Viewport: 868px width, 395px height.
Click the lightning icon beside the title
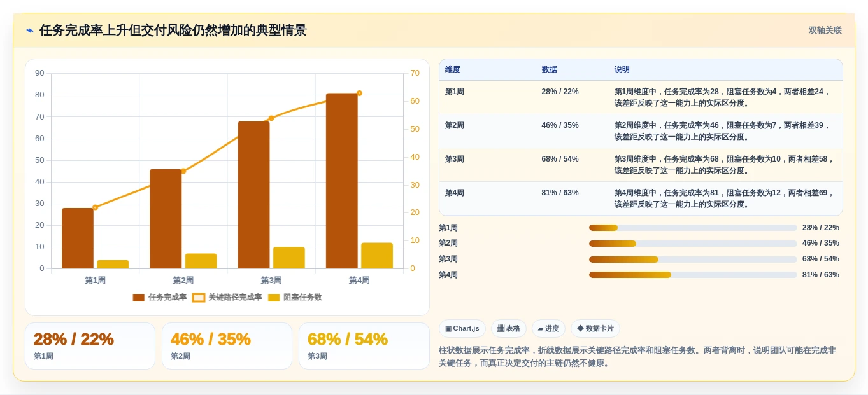click(x=30, y=31)
